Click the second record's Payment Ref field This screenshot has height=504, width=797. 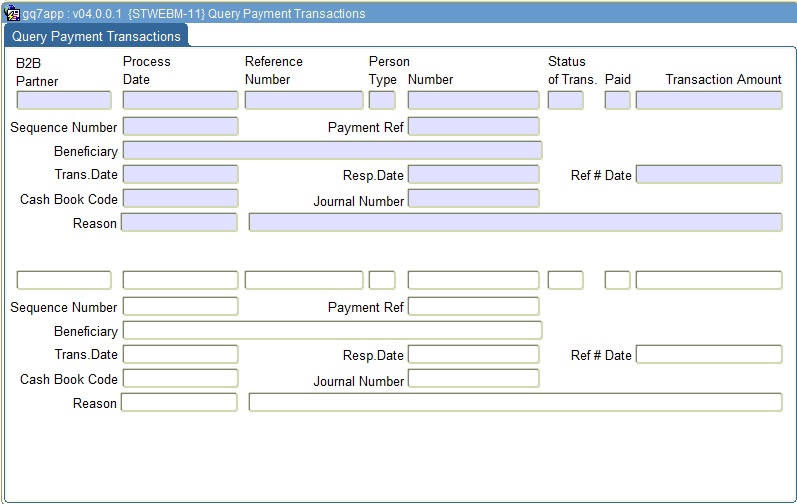473,306
